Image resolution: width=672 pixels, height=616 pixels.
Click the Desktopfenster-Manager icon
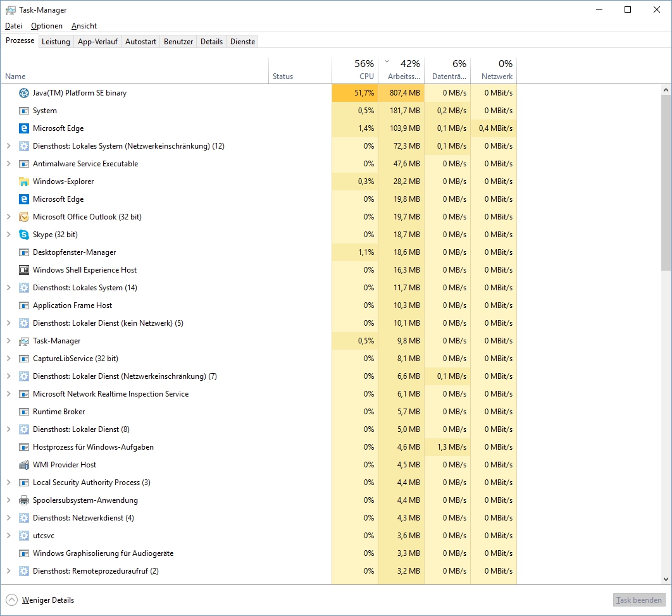tap(24, 252)
